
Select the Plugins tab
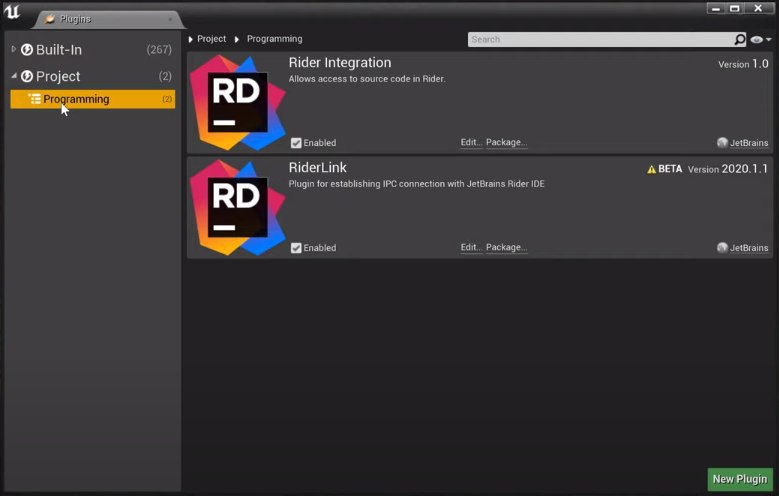pyautogui.click(x=108, y=19)
